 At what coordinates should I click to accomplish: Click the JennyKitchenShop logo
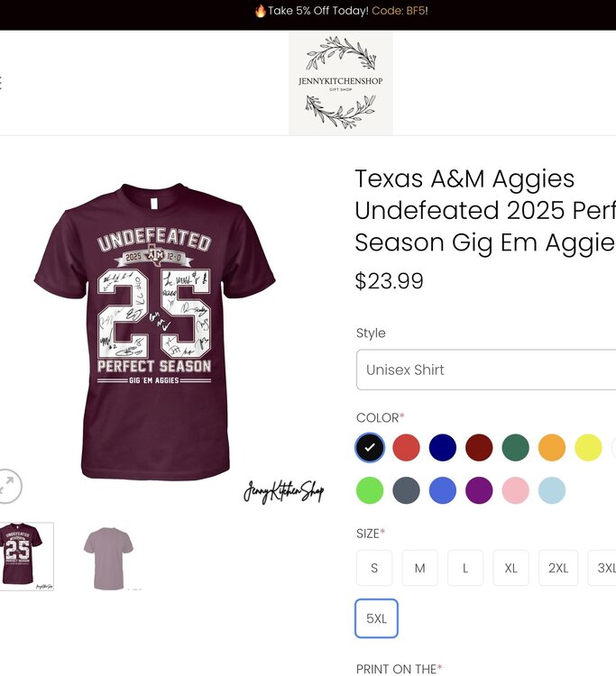340,84
